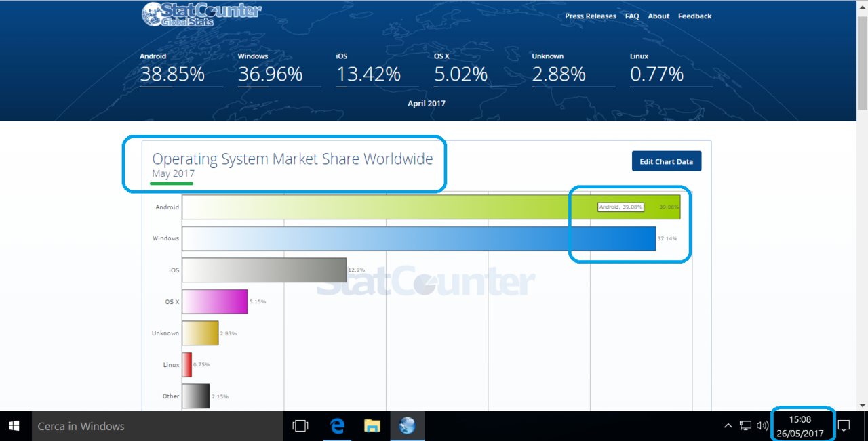The image size is (868, 441).
Task: Click the 5.15% OS X value label
Action: (x=257, y=302)
